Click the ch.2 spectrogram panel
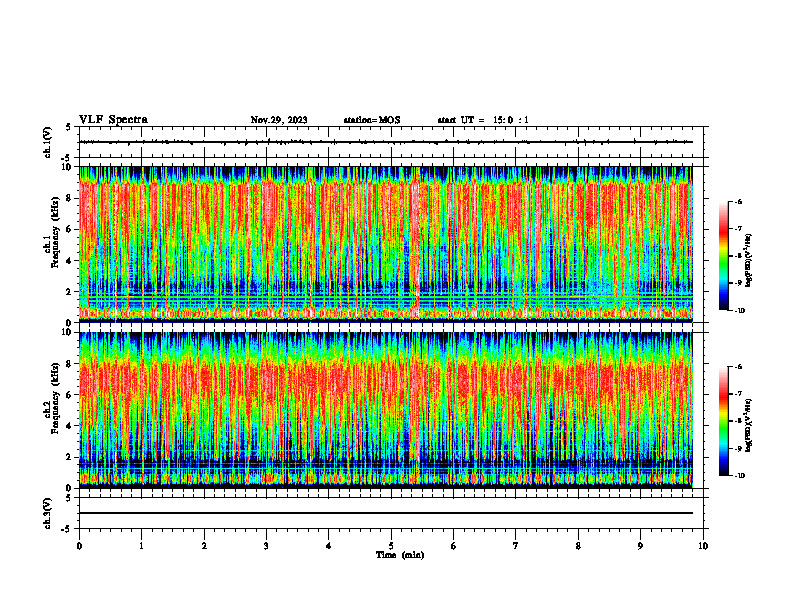 click(x=385, y=410)
